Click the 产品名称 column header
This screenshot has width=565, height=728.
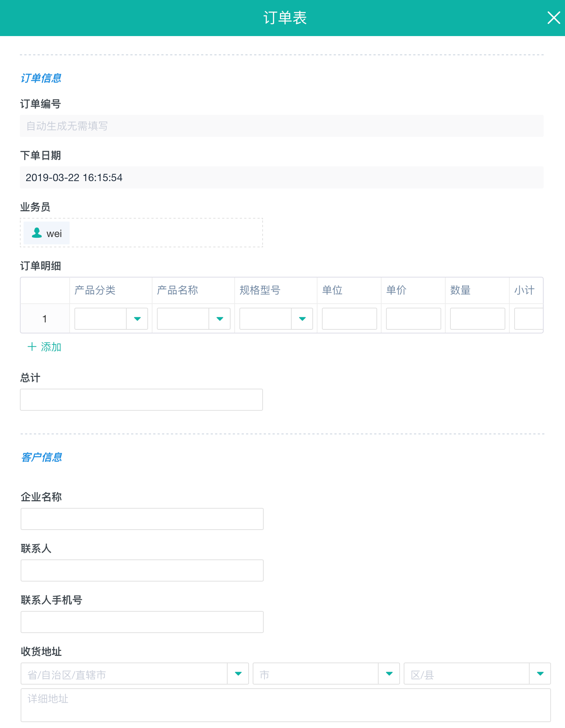pos(193,290)
